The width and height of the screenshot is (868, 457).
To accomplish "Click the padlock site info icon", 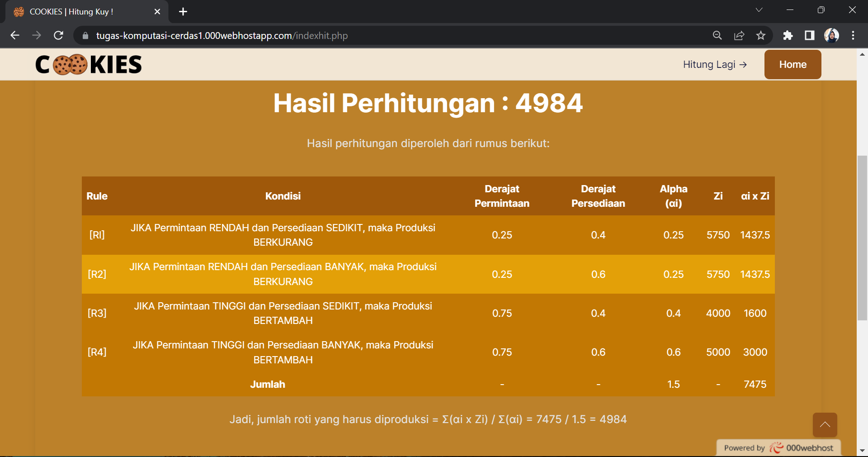I will pyautogui.click(x=85, y=35).
